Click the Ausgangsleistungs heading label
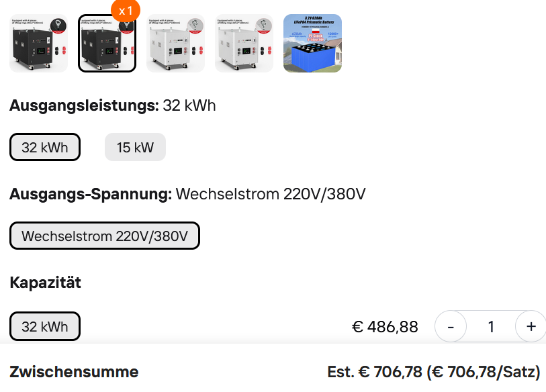This screenshot has height=392, width=546. pyautogui.click(x=84, y=105)
